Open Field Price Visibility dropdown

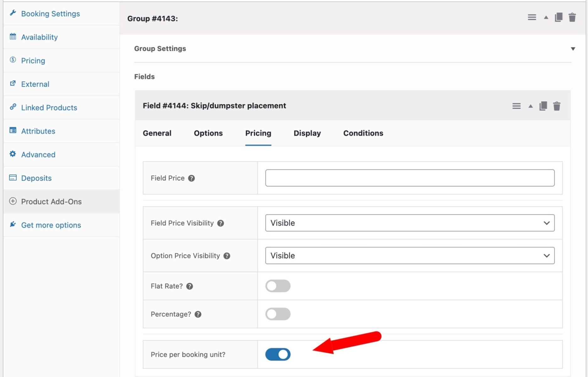point(410,223)
